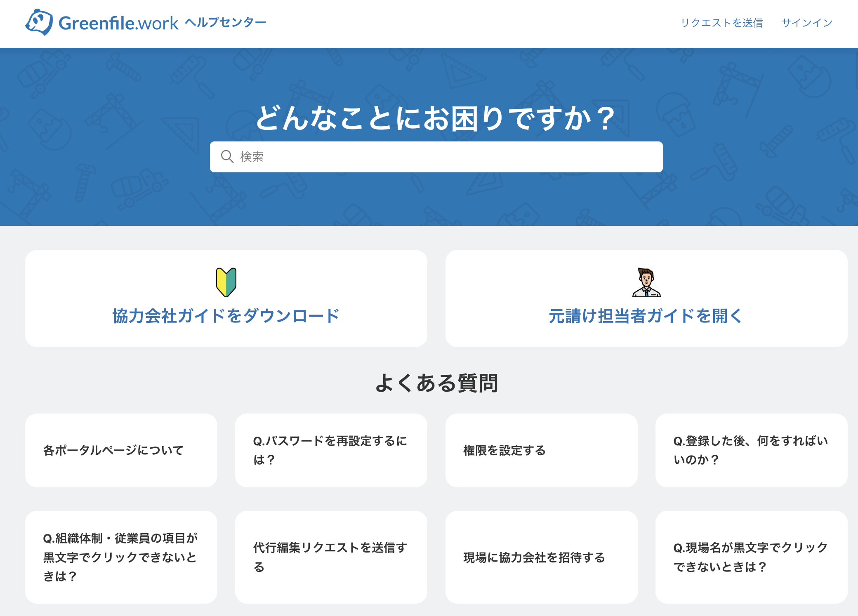The image size is (858, 616).
Task: Select the 権限を設定する FAQ card
Action: [541, 451]
